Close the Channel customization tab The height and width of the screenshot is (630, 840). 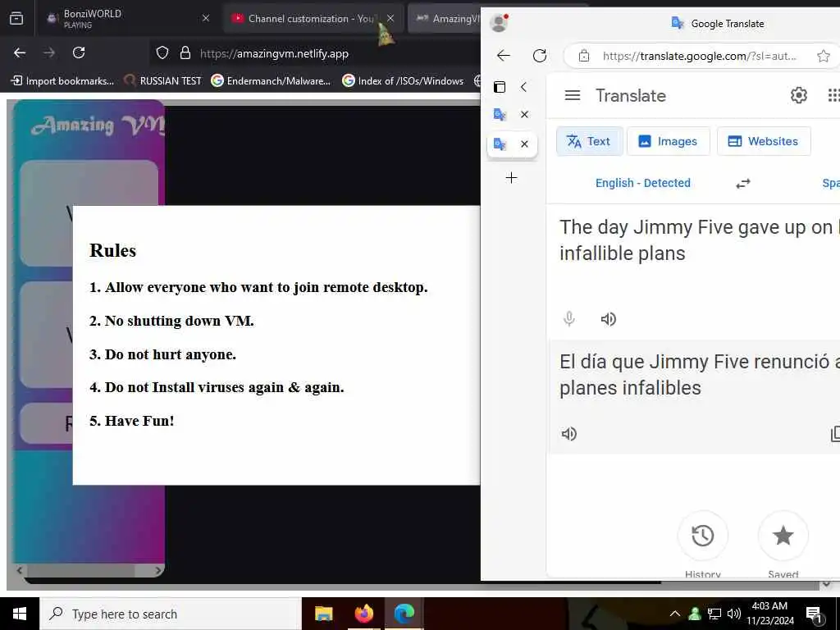click(x=390, y=18)
